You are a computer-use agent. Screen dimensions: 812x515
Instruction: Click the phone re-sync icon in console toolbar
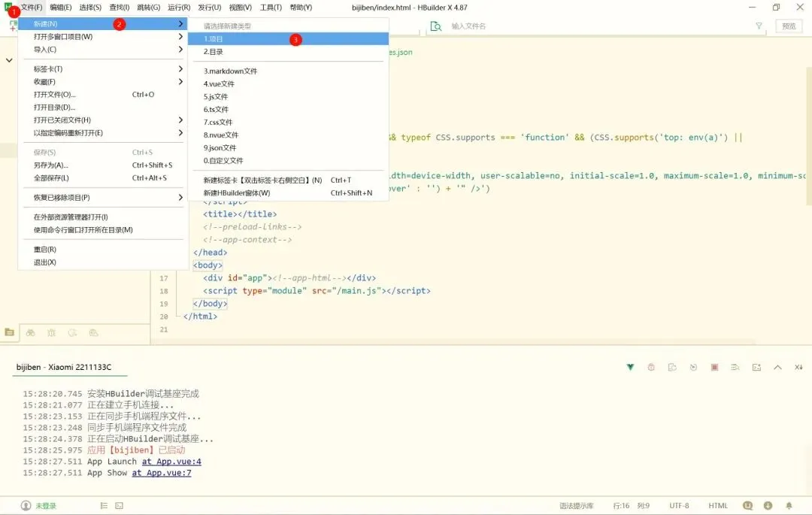(672, 367)
